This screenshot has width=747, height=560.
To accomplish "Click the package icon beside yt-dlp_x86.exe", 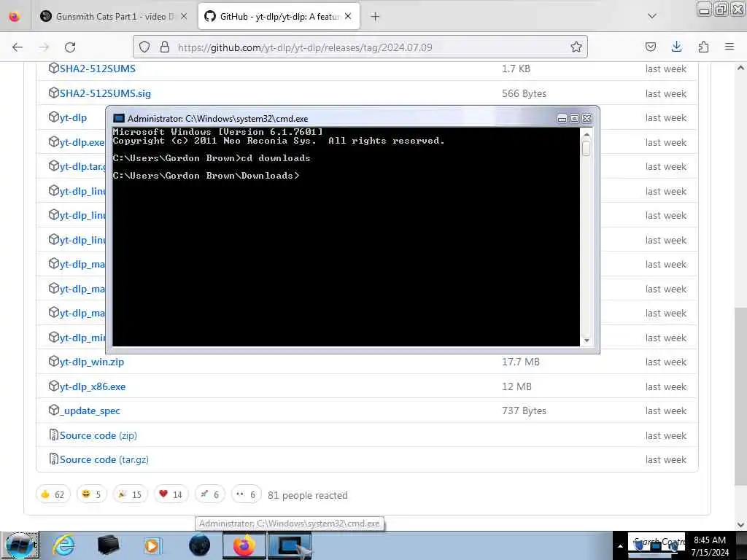I will point(53,386).
